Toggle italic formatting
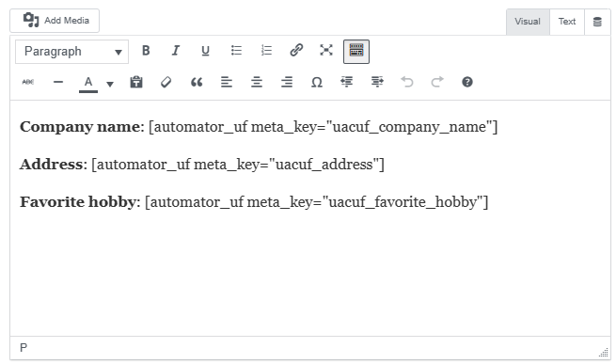This screenshot has width=616, height=364. (176, 51)
